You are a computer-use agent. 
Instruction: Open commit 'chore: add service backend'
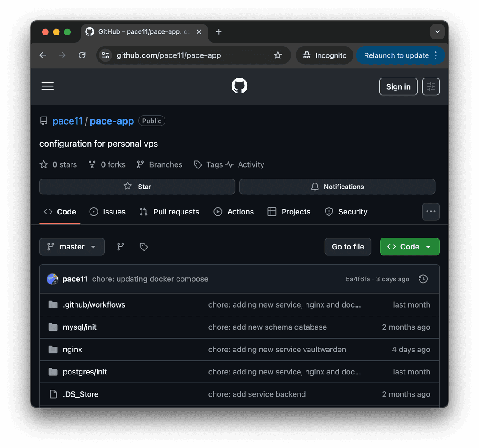[257, 394]
